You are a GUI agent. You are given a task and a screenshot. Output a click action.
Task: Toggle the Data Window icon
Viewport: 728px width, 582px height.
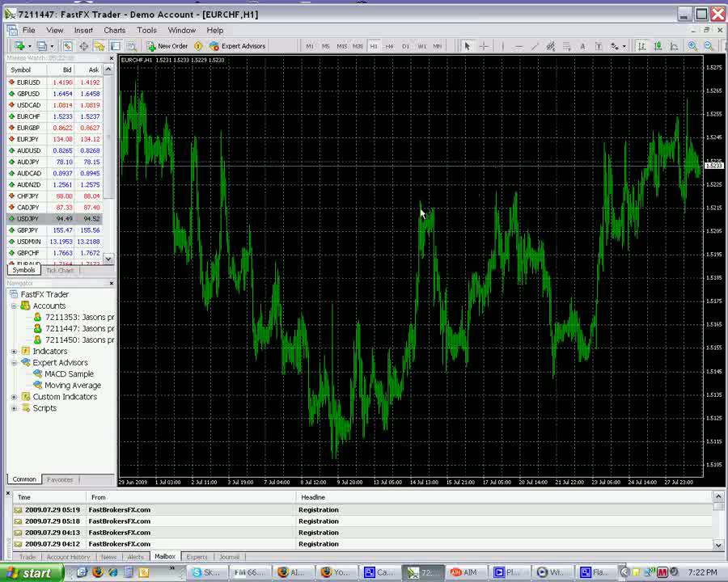click(x=83, y=46)
